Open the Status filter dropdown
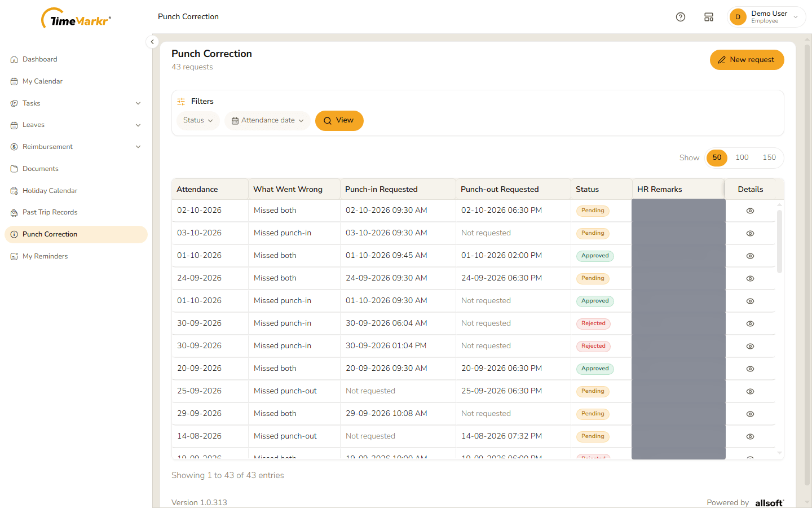The width and height of the screenshot is (812, 508). [198, 120]
